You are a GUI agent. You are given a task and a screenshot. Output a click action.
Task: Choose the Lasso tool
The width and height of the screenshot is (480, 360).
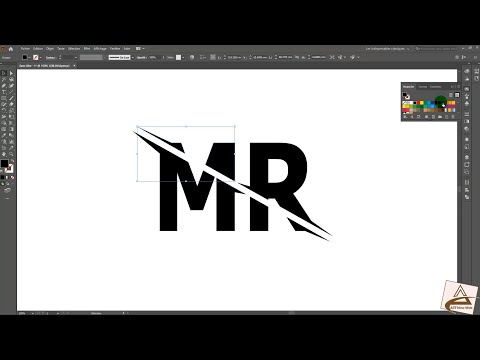pos(11,79)
